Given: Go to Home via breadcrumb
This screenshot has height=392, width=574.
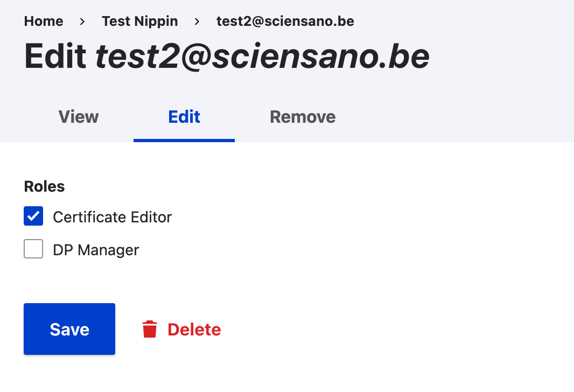Looking at the screenshot, I should point(44,22).
